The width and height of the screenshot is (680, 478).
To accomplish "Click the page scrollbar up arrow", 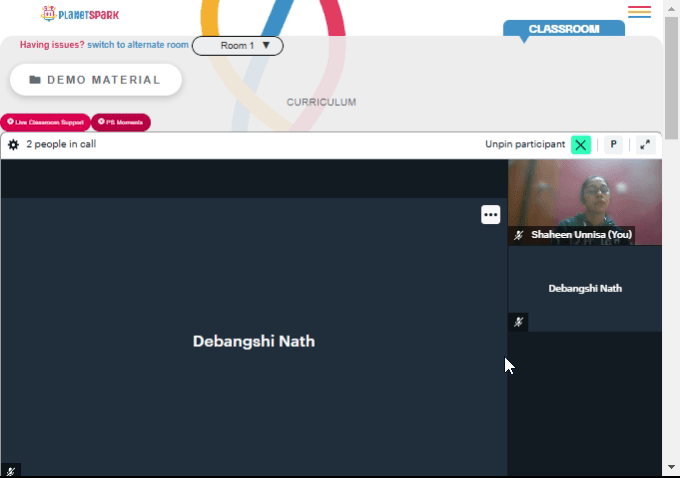I will coord(671,8).
